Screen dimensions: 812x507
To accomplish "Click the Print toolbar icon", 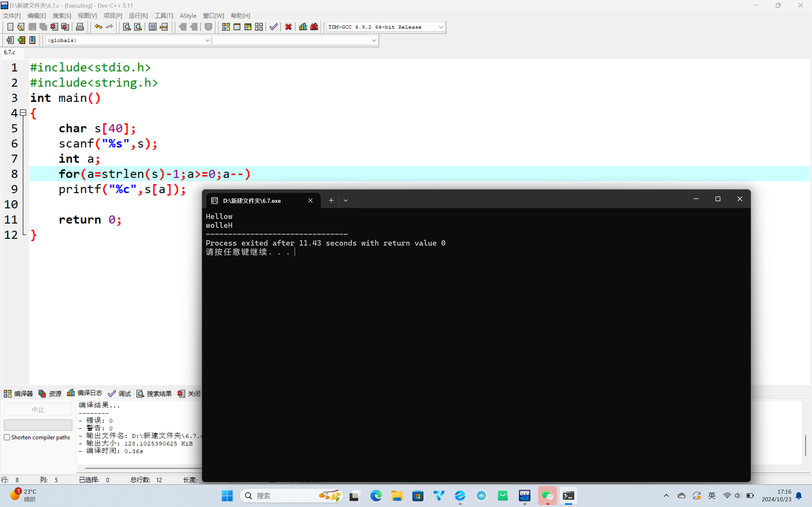I will coord(80,27).
